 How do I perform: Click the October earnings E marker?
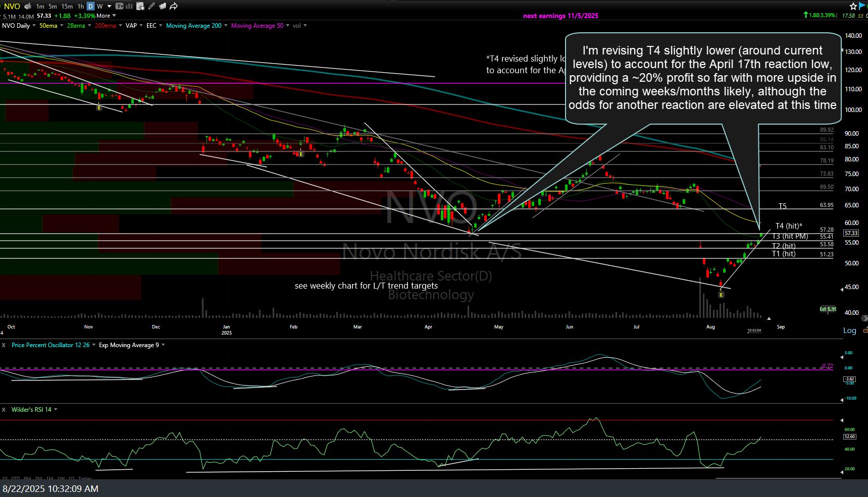click(x=99, y=107)
